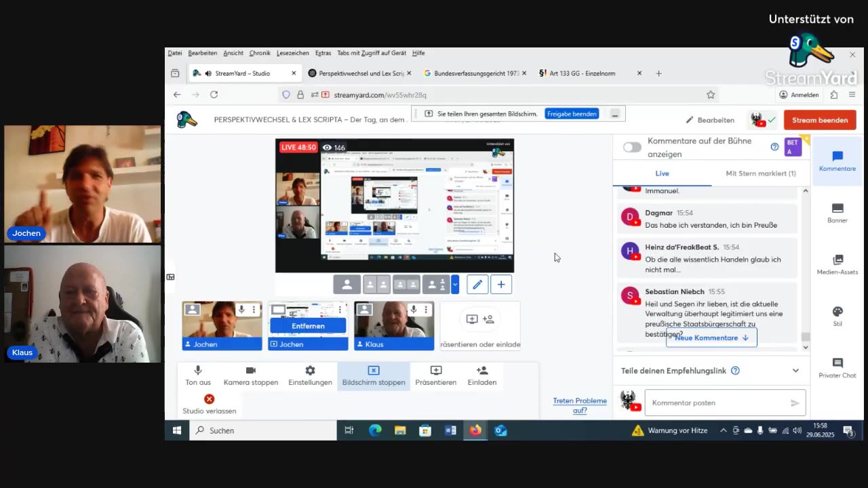Open the three-dot menu on Jochen's camera thumbnail

pyautogui.click(x=254, y=310)
